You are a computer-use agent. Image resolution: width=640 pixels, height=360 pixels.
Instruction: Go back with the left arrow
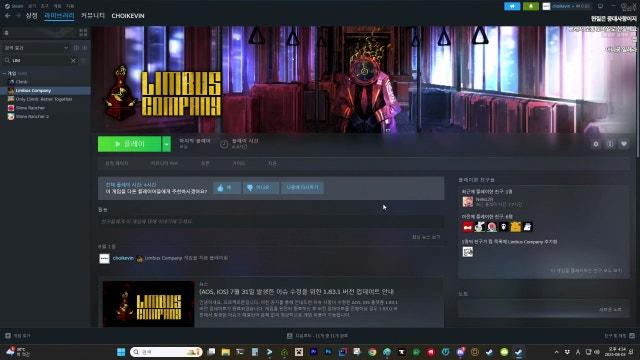tap(8, 16)
